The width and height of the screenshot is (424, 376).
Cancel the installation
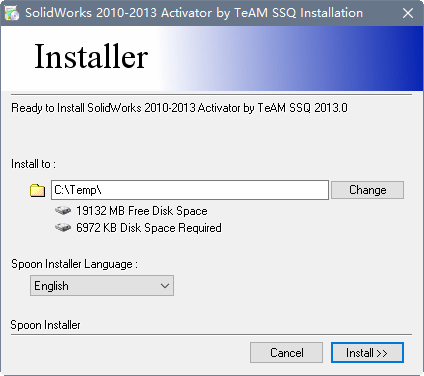tap(286, 353)
